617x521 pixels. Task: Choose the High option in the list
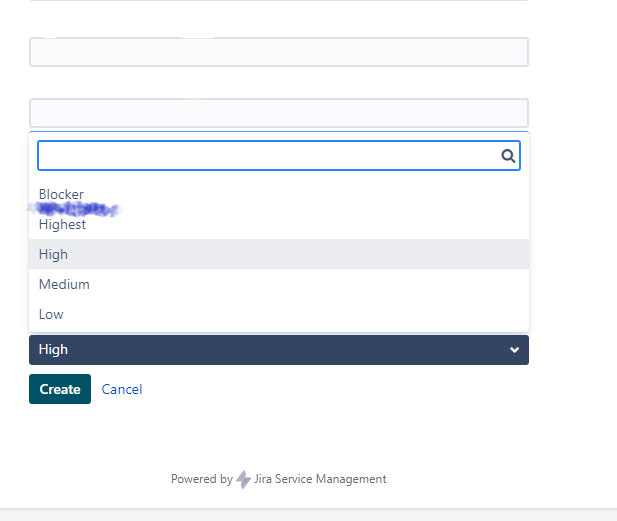click(279, 254)
